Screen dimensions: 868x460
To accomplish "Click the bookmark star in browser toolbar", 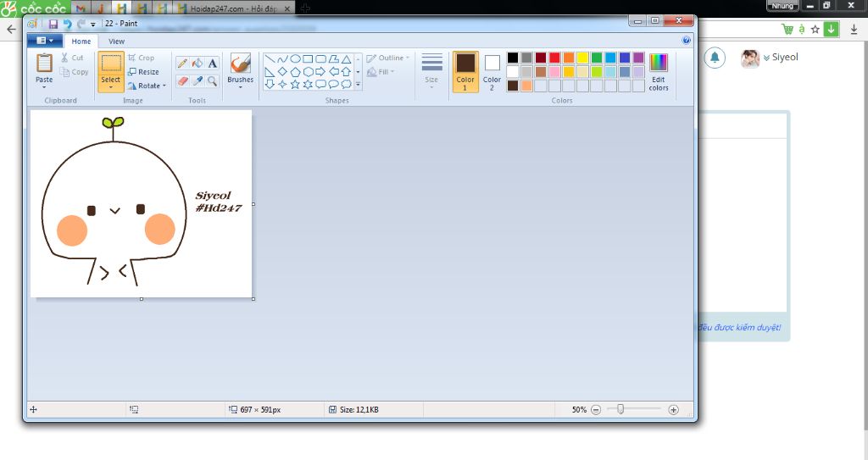I will click(x=815, y=30).
